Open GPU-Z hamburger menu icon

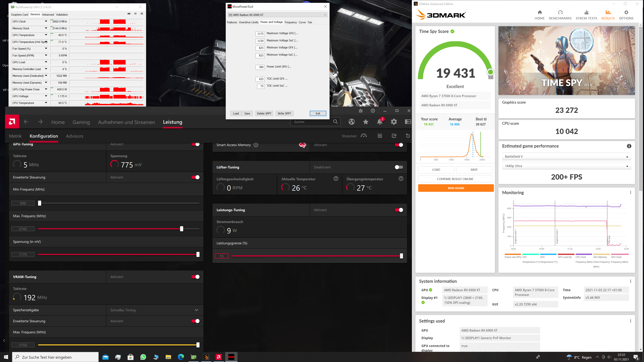(142, 14)
